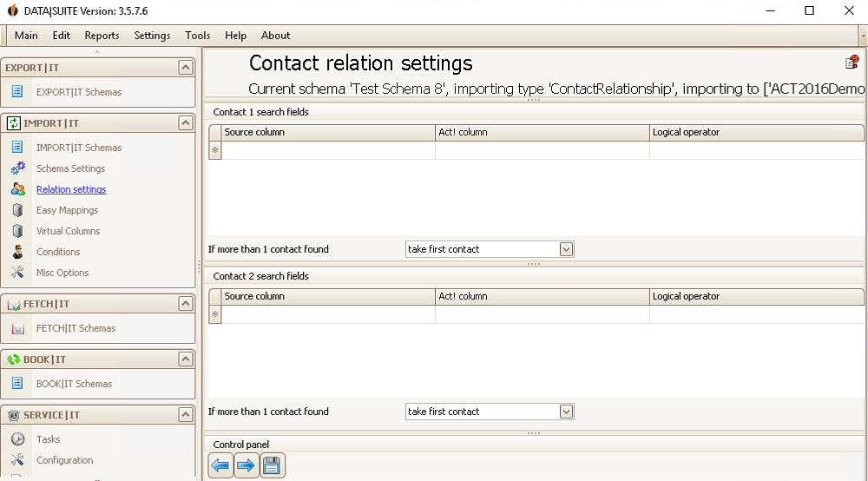Click Contact 2 Act! column new-row cell
This screenshot has height=481, width=868.
click(x=542, y=314)
